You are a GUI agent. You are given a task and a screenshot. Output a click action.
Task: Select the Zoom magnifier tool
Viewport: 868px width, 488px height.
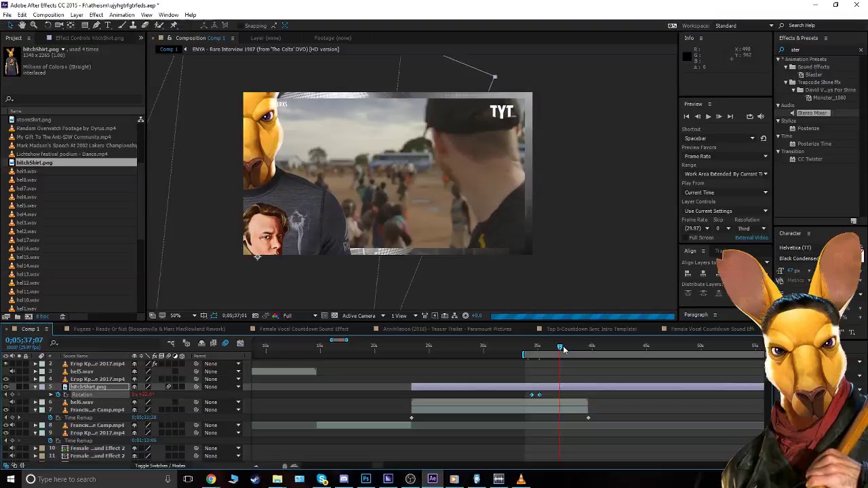click(x=33, y=25)
